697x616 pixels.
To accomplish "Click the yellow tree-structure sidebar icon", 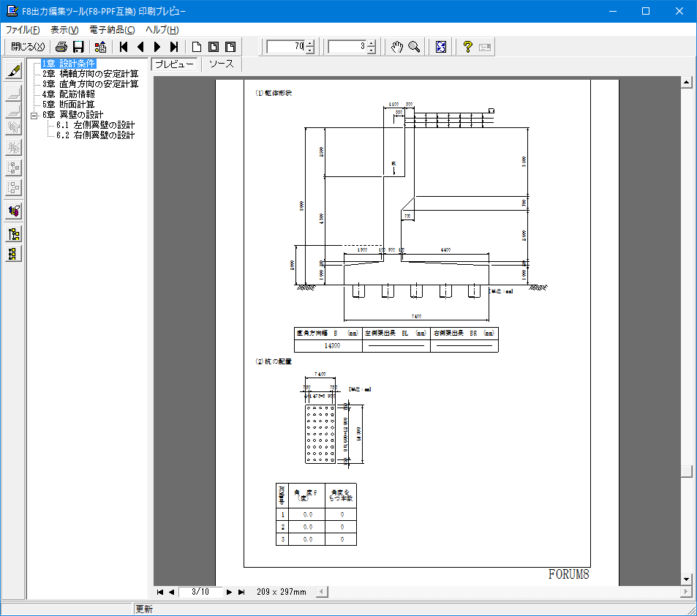I will [x=14, y=234].
